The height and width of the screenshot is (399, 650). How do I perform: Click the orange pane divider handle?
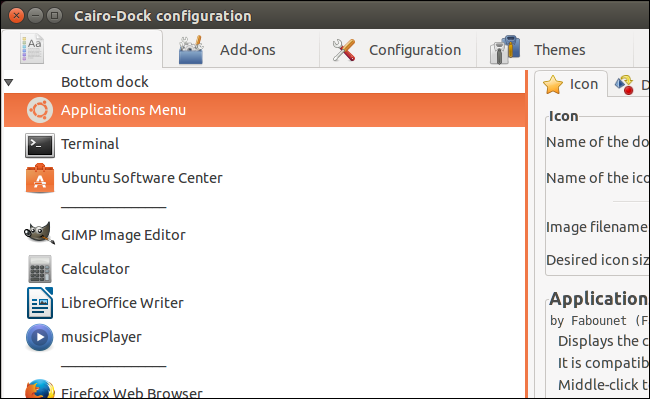coord(527,234)
